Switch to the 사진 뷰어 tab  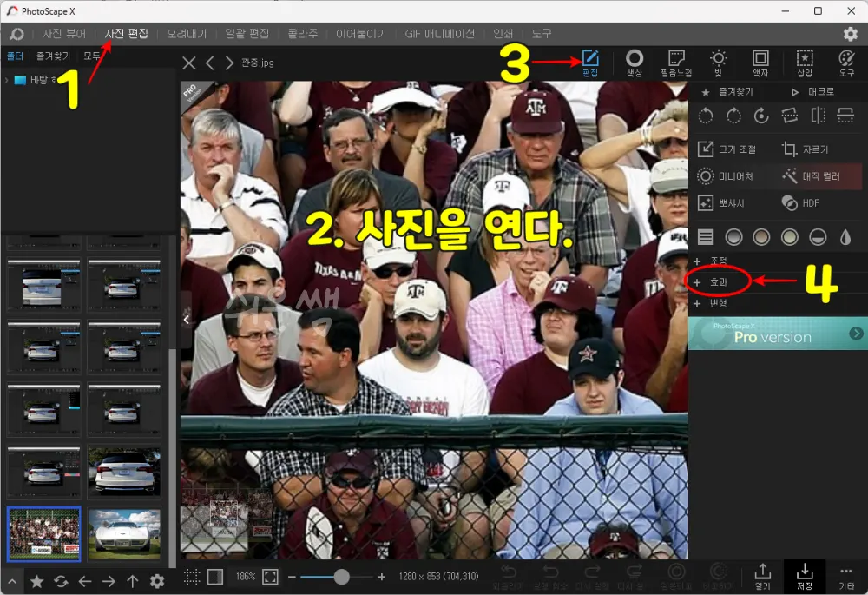(x=64, y=34)
